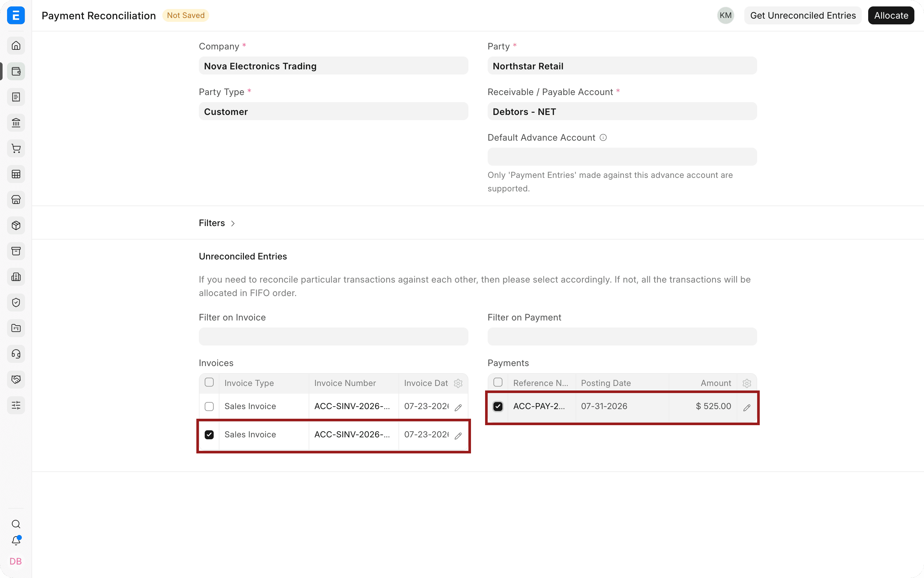Open the Receivable / Payable Account field

[622, 111]
